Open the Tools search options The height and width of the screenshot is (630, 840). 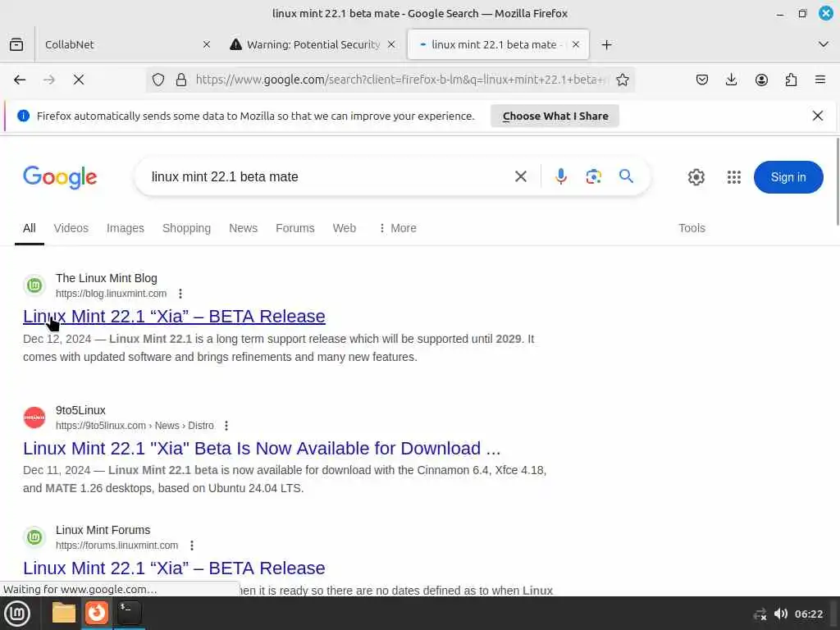(692, 228)
